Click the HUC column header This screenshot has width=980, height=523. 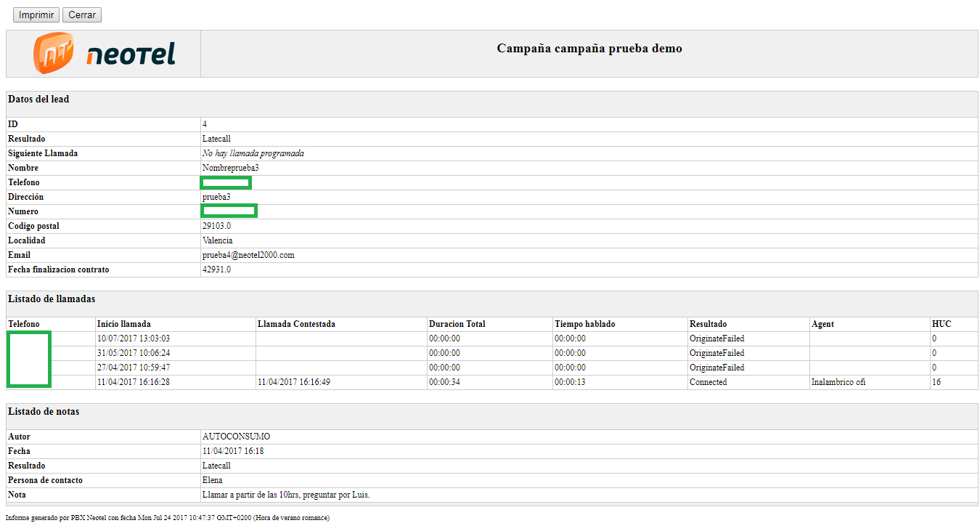point(941,324)
